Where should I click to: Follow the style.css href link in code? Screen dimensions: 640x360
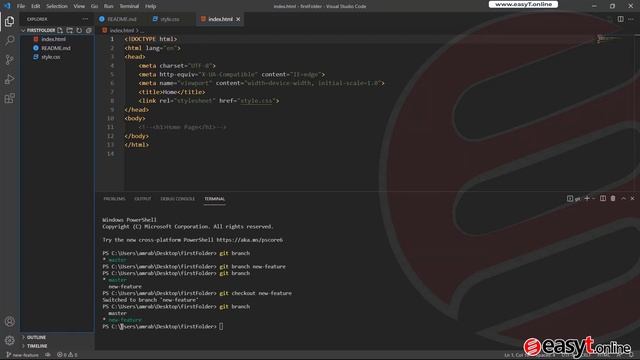tap(256, 101)
